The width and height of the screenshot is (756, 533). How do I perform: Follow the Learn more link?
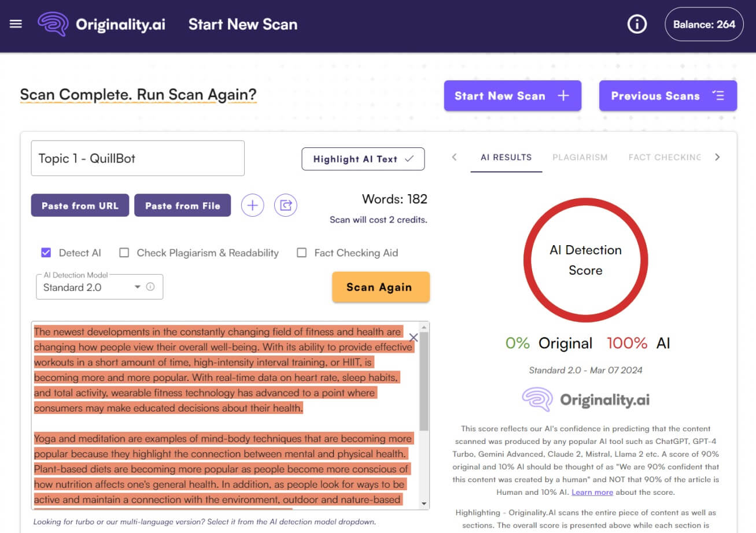coord(592,492)
